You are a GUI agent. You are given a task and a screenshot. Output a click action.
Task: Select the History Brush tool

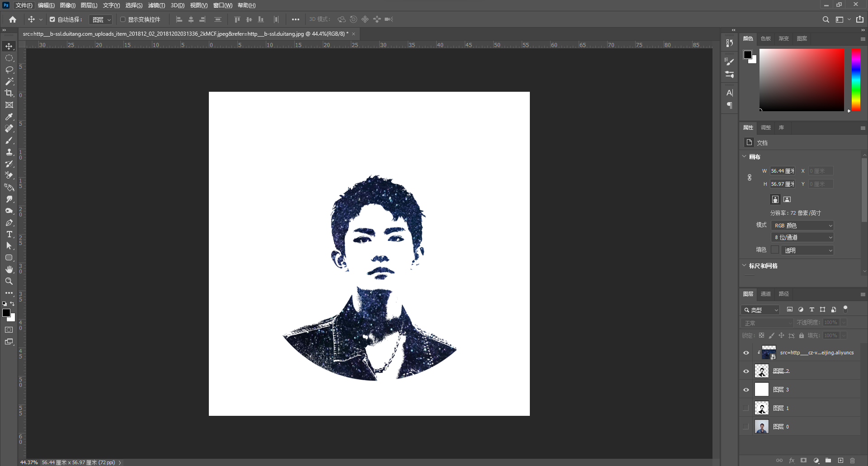click(9, 164)
